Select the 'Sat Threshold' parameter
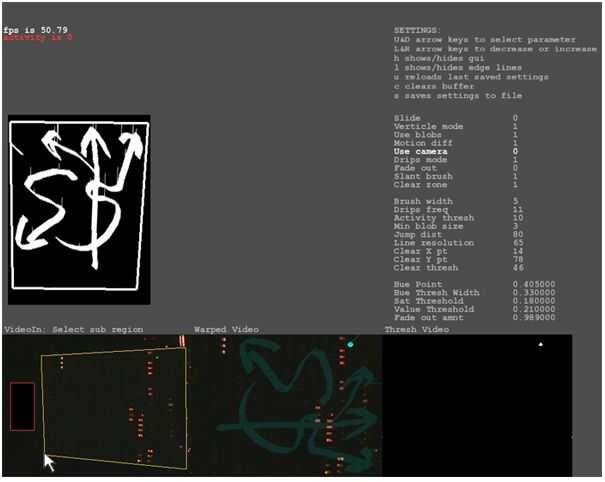 pos(428,301)
